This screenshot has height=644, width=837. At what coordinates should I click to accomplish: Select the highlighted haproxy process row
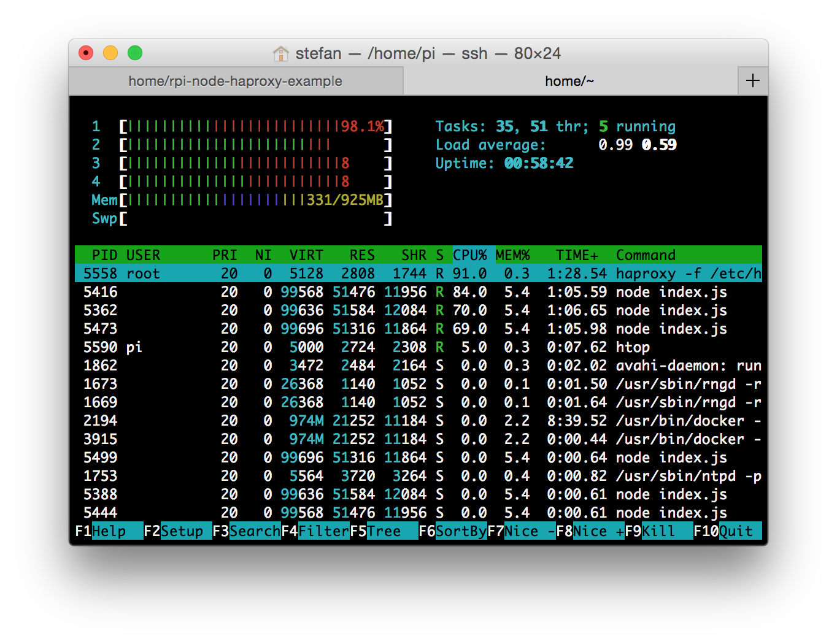click(368, 273)
